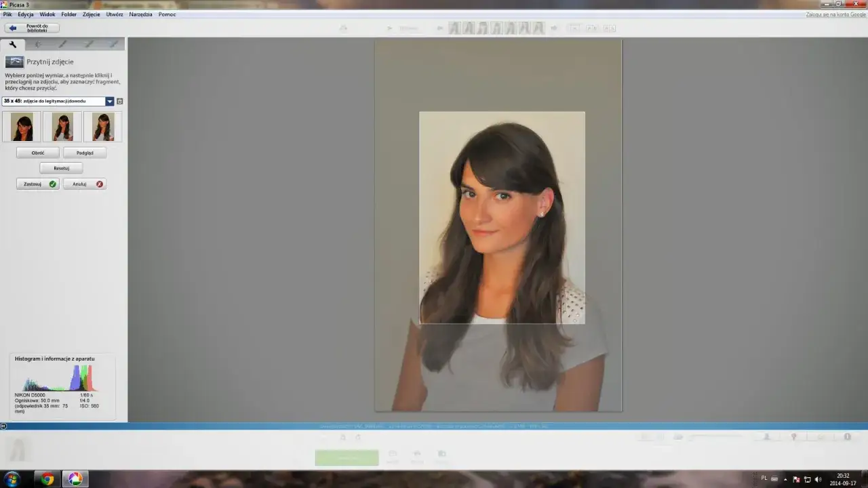Click Powrót do biblioteki
868x488 pixels.
point(33,27)
